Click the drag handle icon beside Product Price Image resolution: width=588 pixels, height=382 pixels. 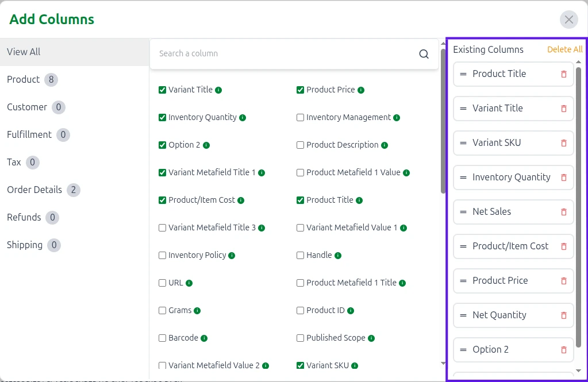(x=463, y=281)
